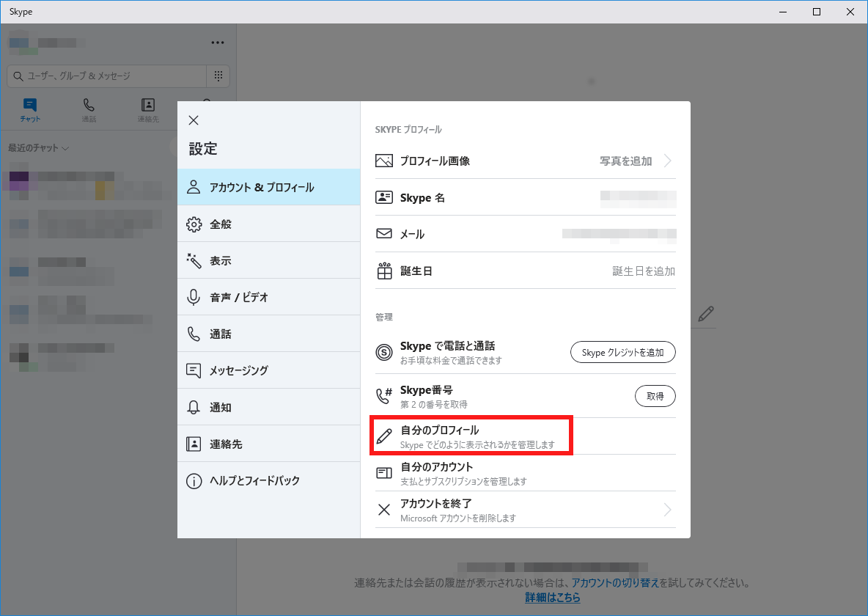868x616 pixels.
Task: Click the phone icon beside 通話 in settings
Action: click(x=194, y=334)
